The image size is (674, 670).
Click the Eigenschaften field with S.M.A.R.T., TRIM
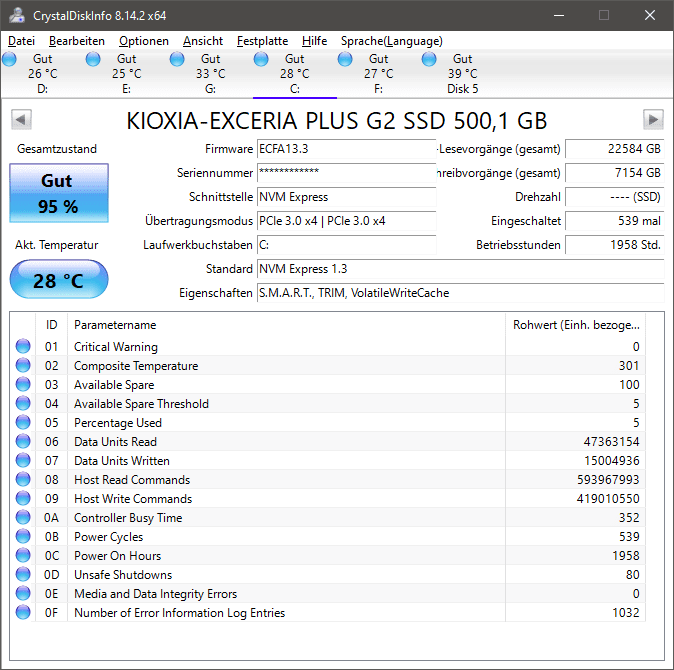(x=460, y=293)
